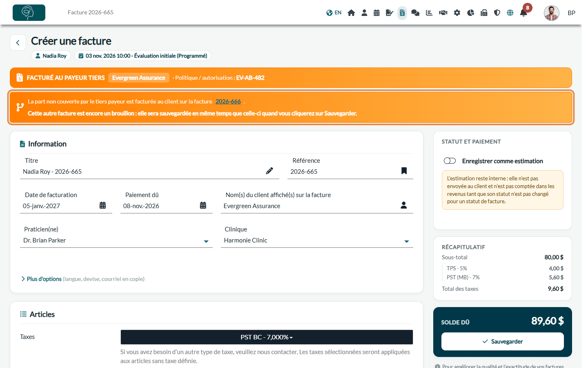The image size is (588, 368).
Task: Toggle Enregistrer comme estimation switch
Action: 450,161
